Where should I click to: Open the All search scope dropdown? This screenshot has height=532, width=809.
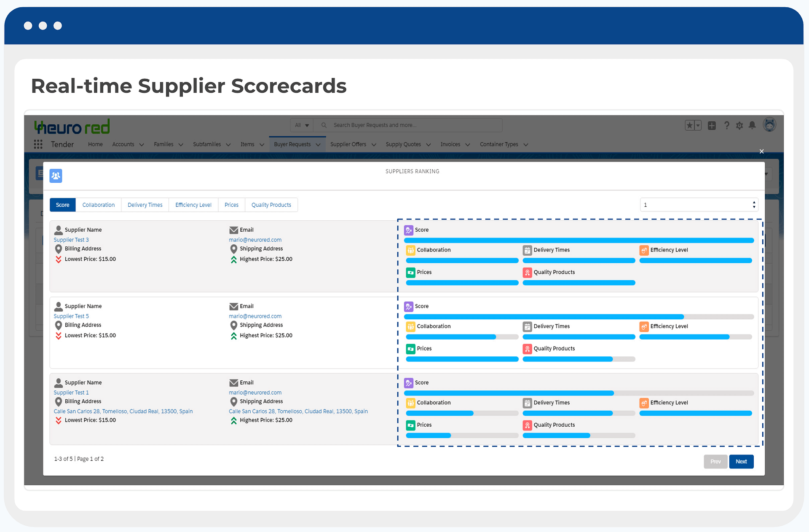[x=301, y=125]
